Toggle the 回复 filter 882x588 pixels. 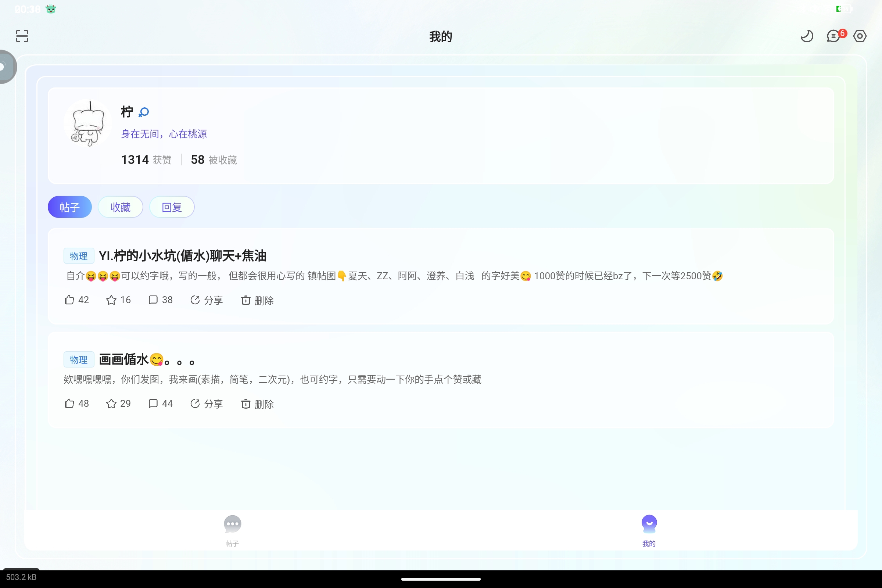(x=172, y=207)
